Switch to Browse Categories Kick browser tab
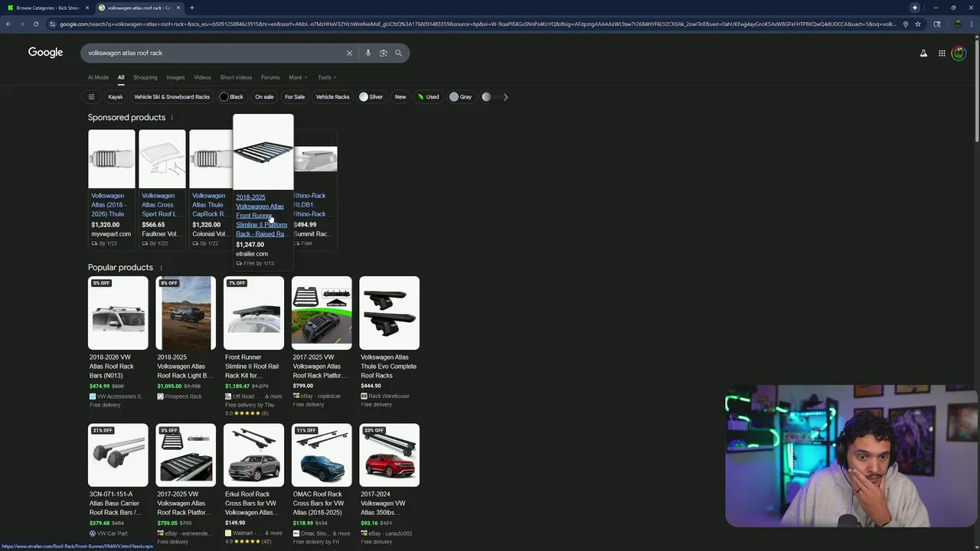Image resolution: width=980 pixels, height=551 pixels. tap(46, 8)
